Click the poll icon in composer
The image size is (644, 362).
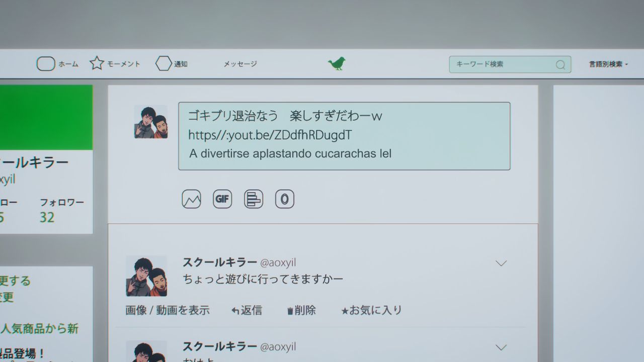[254, 199]
